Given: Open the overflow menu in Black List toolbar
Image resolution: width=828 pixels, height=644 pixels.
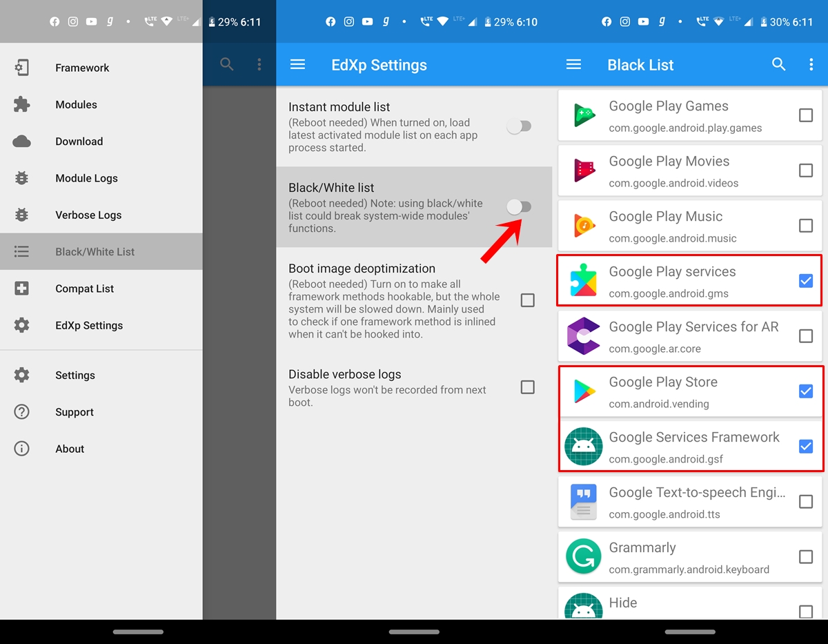Looking at the screenshot, I should coord(811,64).
